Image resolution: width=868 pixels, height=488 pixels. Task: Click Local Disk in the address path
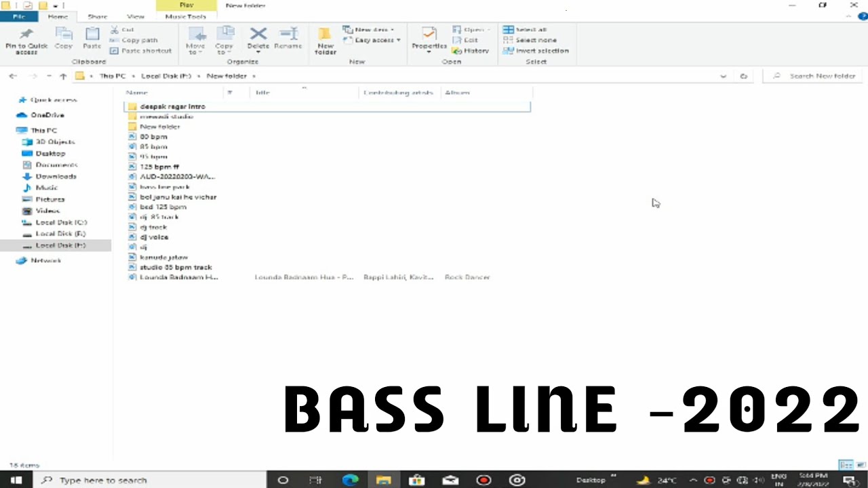[165, 76]
